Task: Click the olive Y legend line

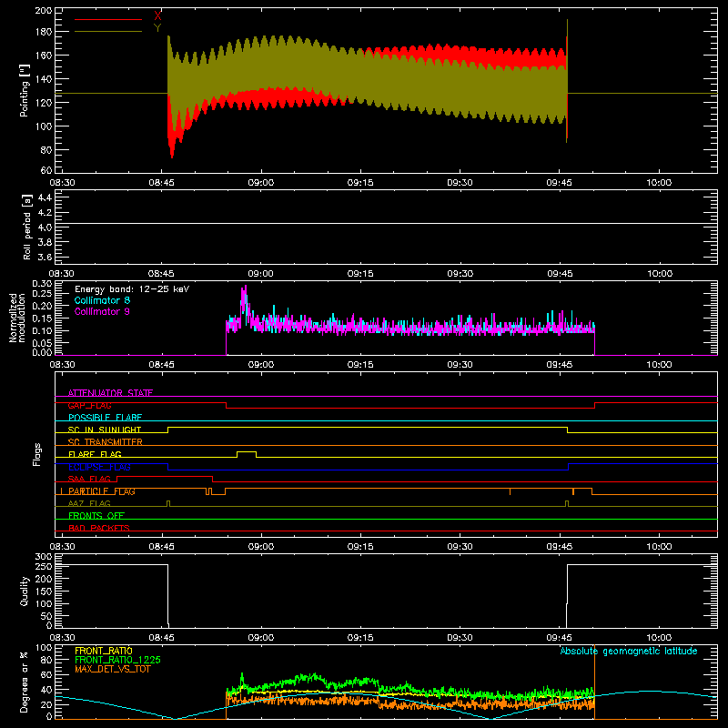Action: click(108, 32)
